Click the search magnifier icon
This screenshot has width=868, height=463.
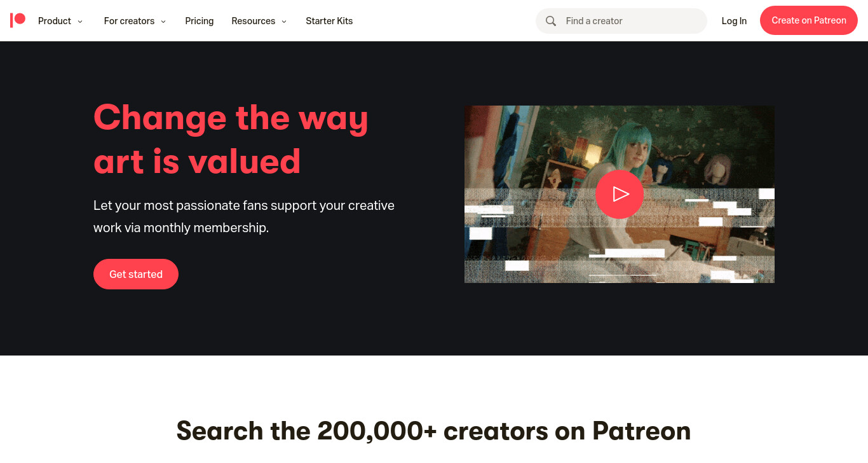point(551,21)
